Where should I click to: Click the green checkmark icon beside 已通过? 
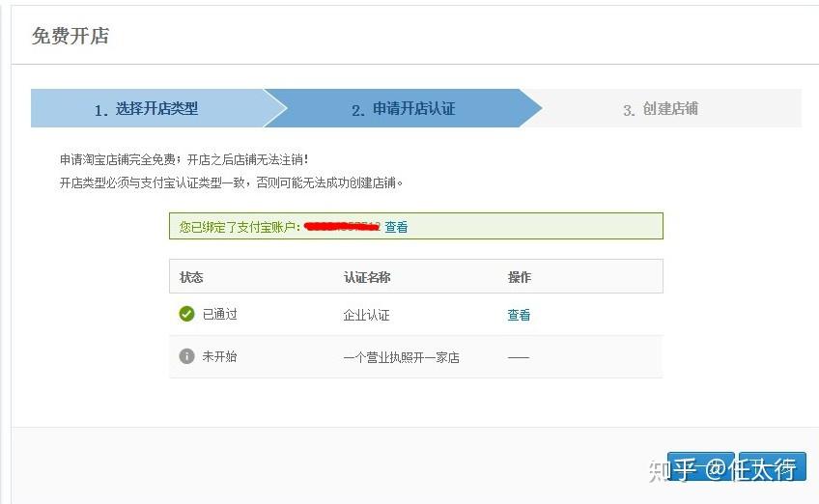[x=186, y=314]
